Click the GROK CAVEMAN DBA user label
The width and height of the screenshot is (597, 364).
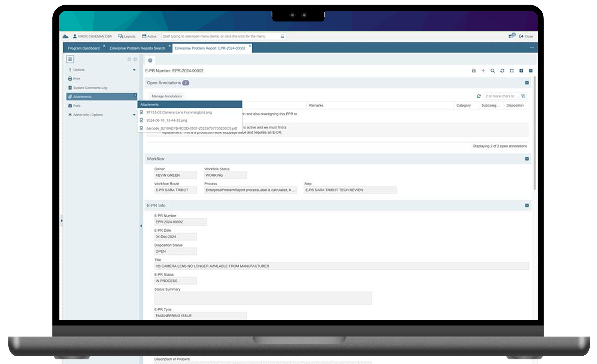[92, 36]
